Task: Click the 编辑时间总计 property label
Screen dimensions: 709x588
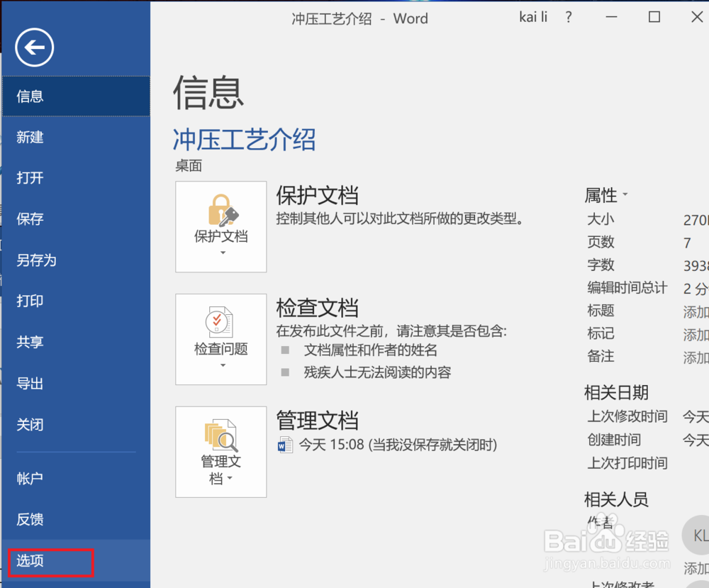Action: [627, 288]
